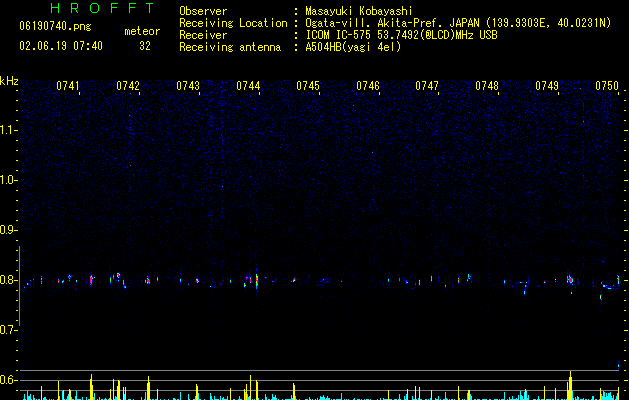Click the Observer label
This screenshot has width=629, height=400.
[x=203, y=11]
